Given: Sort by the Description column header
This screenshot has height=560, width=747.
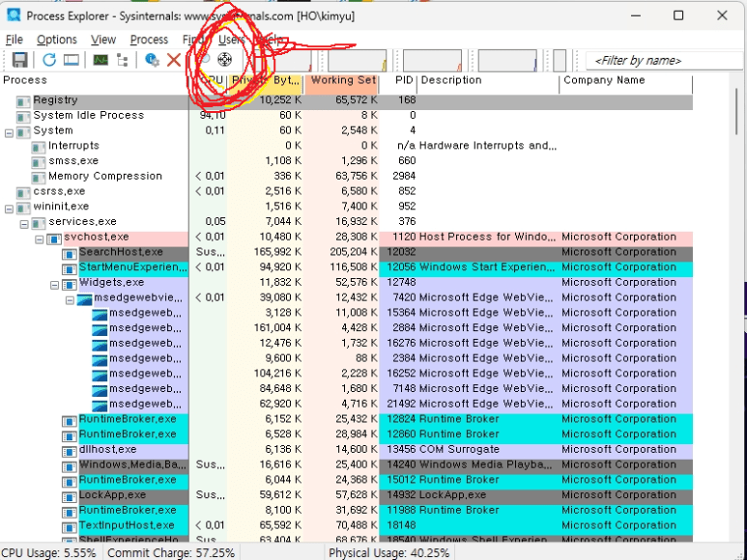Looking at the screenshot, I should 488,80.
